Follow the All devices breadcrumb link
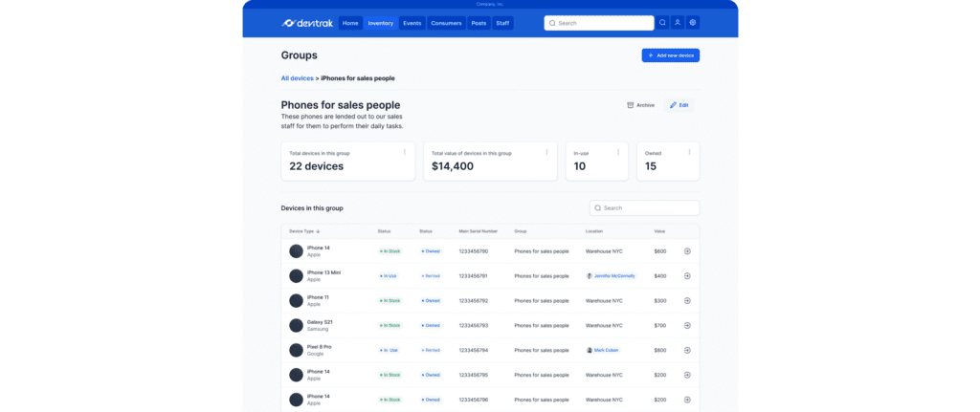Image resolution: width=980 pixels, height=412 pixels. click(297, 78)
